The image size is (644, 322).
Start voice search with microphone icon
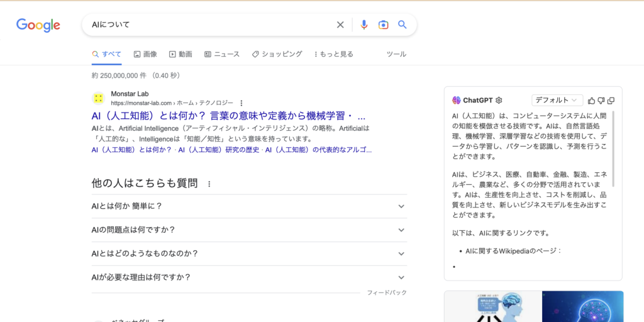(x=364, y=25)
